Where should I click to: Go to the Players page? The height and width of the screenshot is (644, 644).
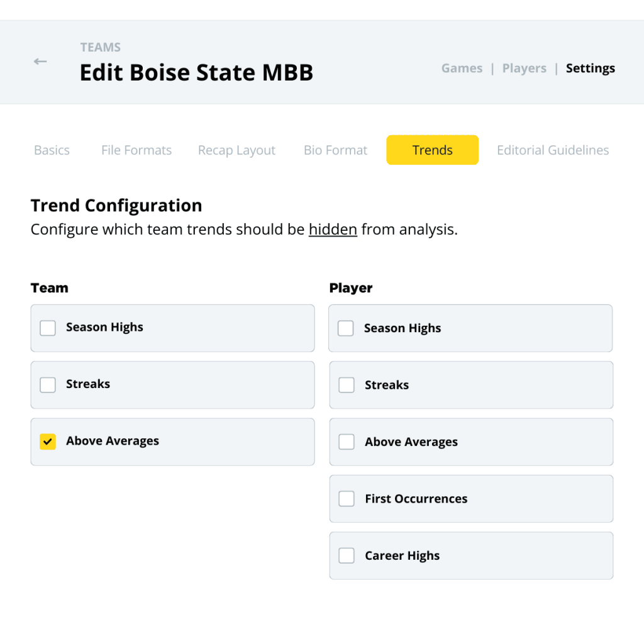pos(524,68)
